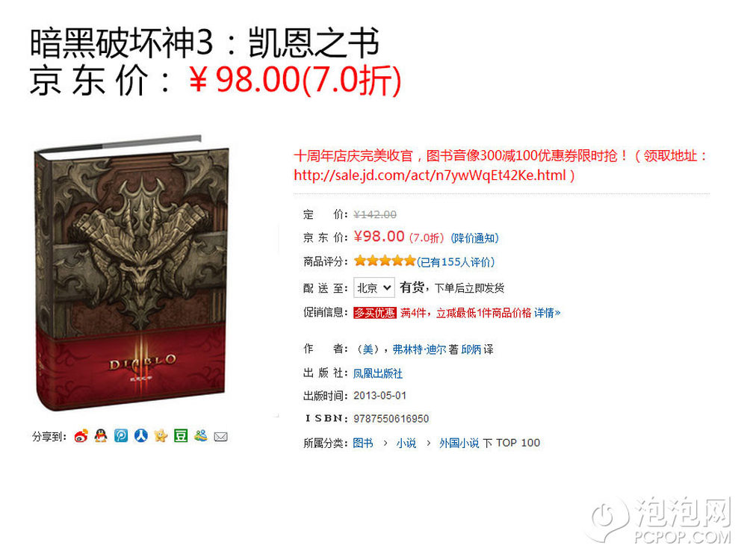Share to Qzone via the yellow star icon
The width and height of the screenshot is (747, 560).
coord(161,435)
